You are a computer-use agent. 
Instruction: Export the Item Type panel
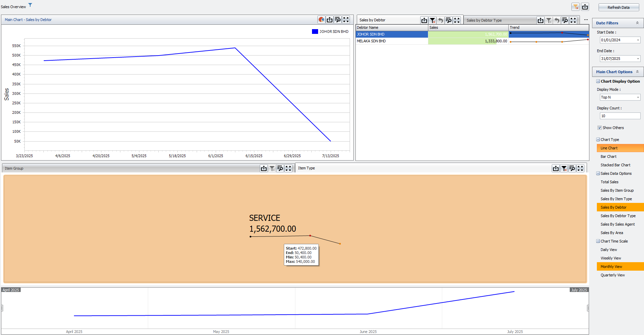coord(555,168)
